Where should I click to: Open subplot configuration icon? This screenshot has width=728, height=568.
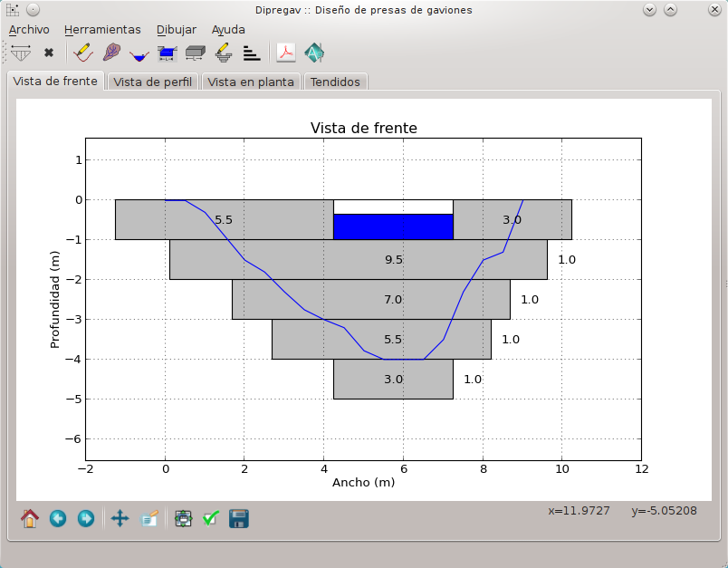click(184, 518)
